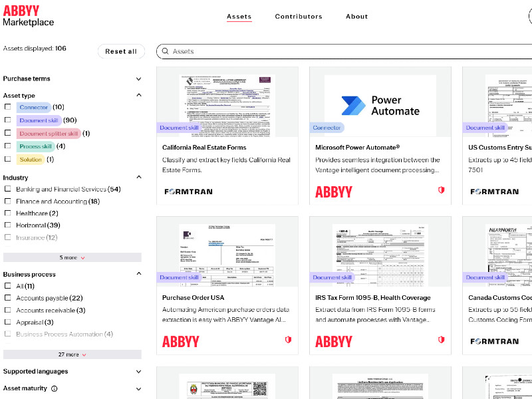Open the About tab

357,16
